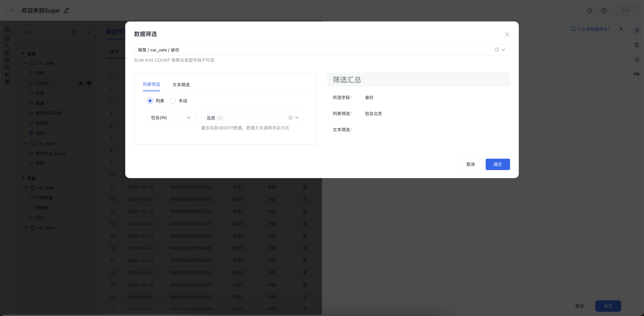Click 进入数据表配置 vertical label
Screen dimensions: 644x316
click(x=7, y=60)
